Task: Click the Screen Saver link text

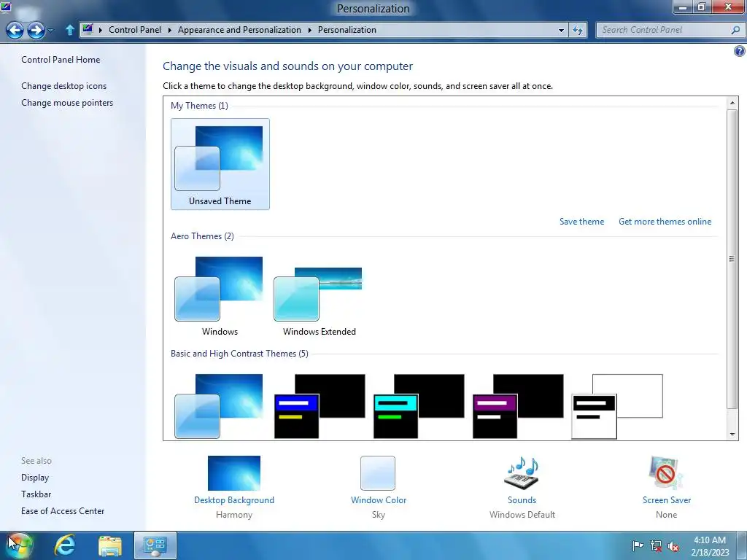Action: pyautogui.click(x=667, y=500)
